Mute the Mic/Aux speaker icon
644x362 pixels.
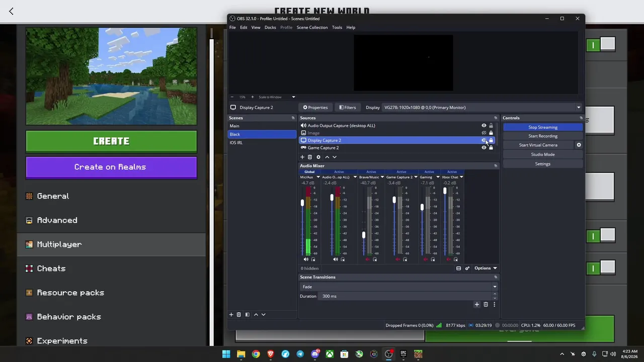(x=306, y=259)
